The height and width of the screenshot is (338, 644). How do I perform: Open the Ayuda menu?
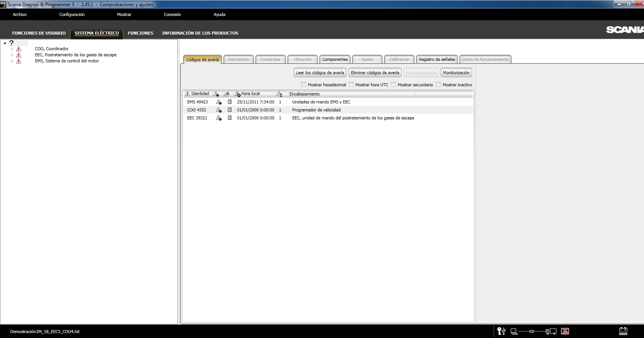(220, 14)
